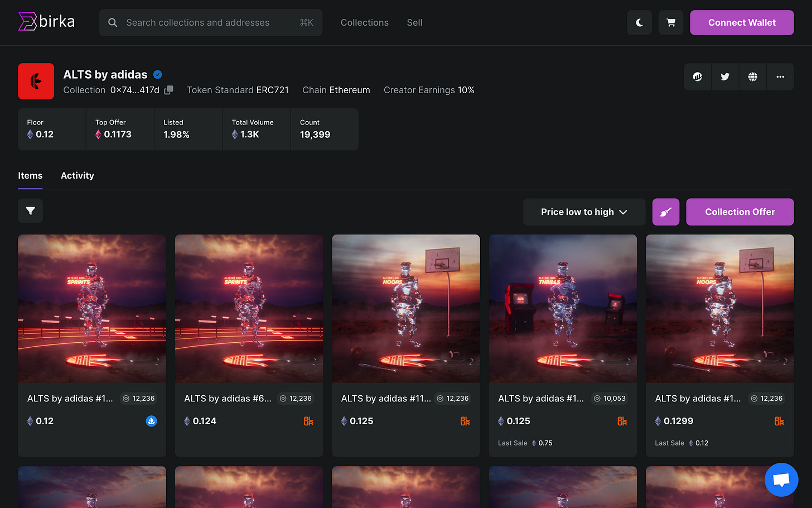Connect your wallet
The height and width of the screenshot is (508, 812).
pos(742,22)
